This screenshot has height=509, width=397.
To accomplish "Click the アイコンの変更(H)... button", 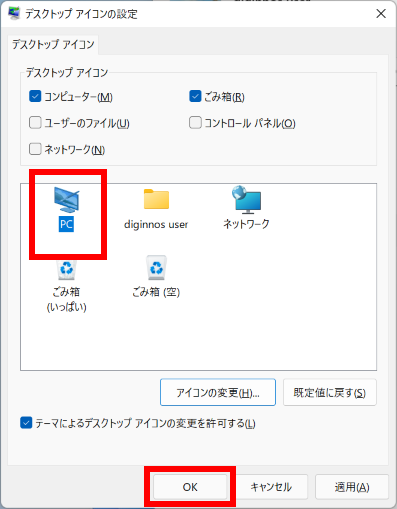I will (218, 392).
